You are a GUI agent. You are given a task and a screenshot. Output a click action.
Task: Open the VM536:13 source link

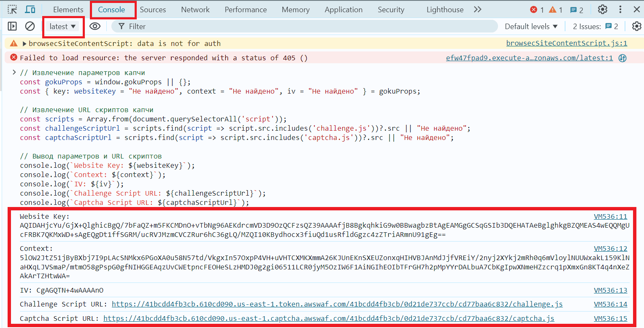click(x=610, y=290)
